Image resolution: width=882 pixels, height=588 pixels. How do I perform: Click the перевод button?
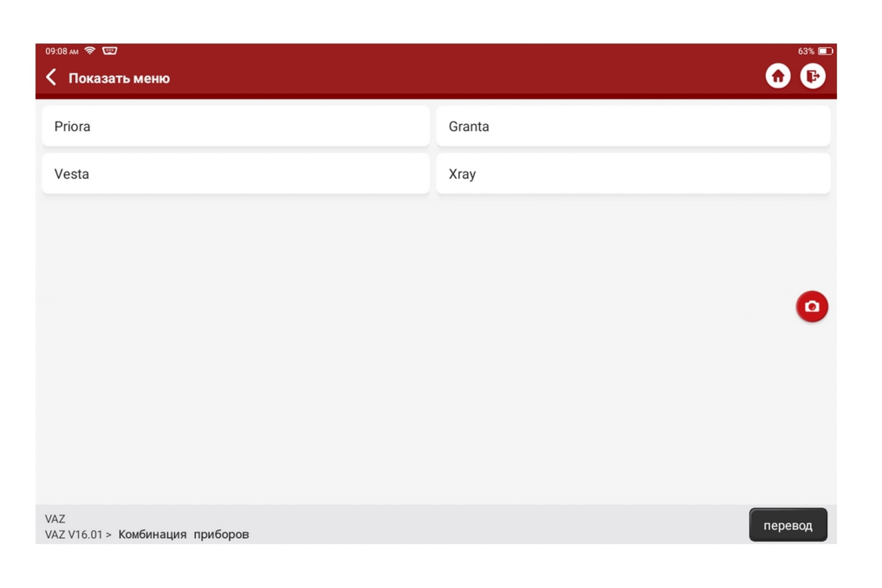(x=788, y=525)
